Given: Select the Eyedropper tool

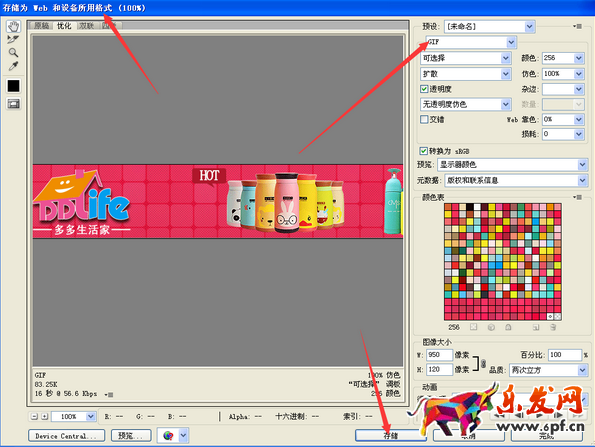Looking at the screenshot, I should [13, 66].
